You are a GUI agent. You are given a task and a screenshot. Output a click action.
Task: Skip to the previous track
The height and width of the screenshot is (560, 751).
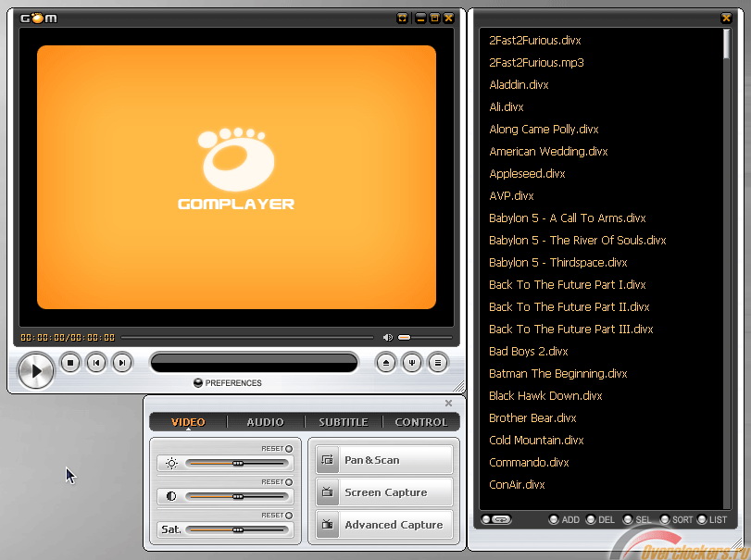[x=96, y=364]
